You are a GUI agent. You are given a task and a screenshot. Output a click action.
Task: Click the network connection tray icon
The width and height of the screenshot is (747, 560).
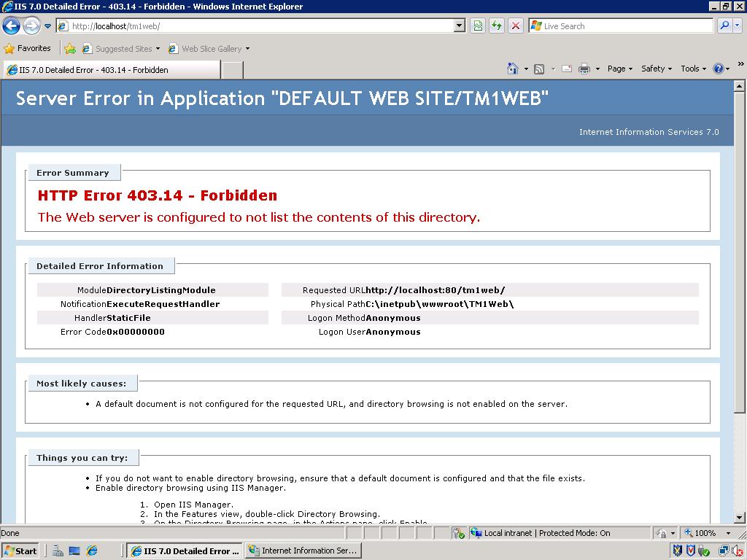pos(724,551)
